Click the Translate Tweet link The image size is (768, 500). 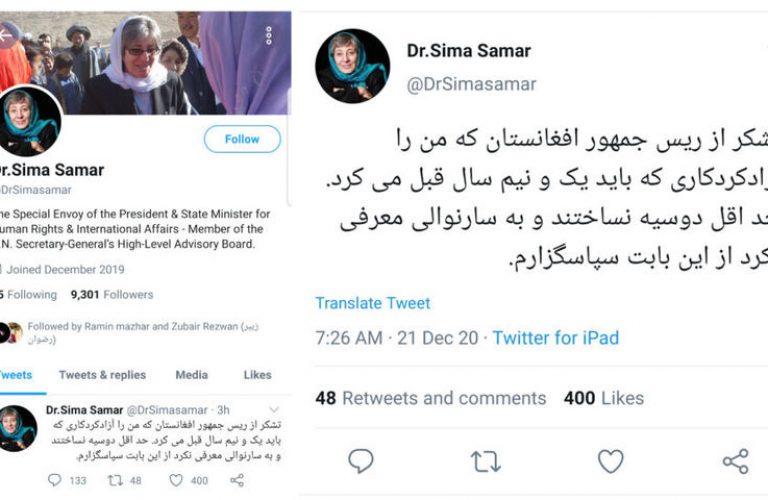(x=373, y=303)
